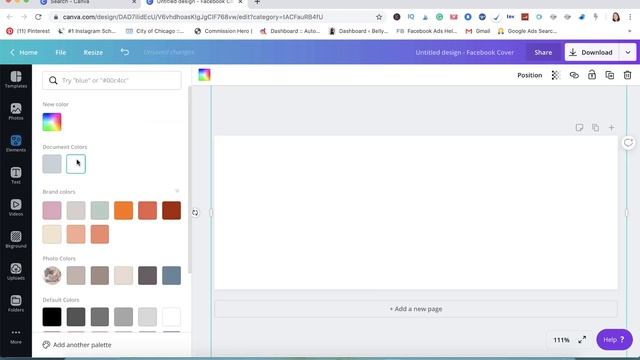Open the Uploads sidebar panel
This screenshot has width=640, height=360.
pyautogui.click(x=16, y=271)
